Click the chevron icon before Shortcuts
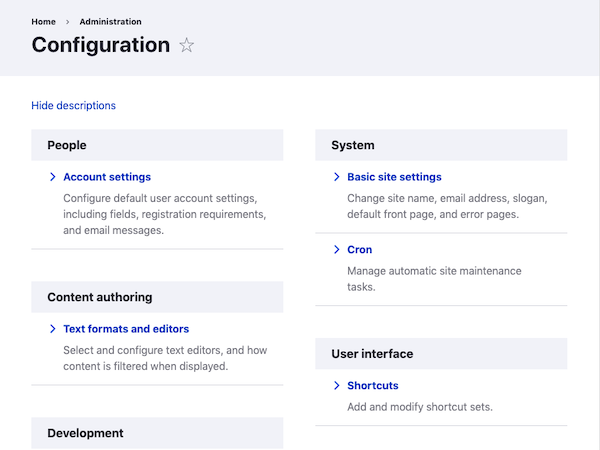This screenshot has width=600, height=450. point(337,386)
